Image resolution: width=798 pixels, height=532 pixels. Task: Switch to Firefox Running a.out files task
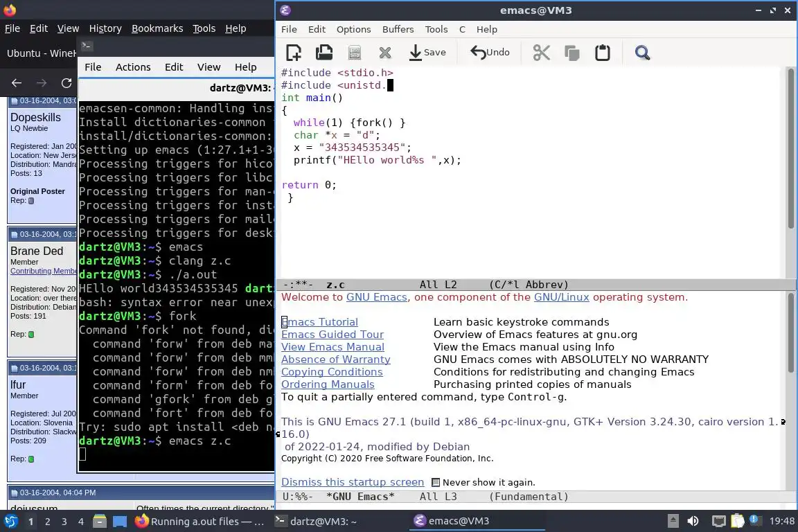[200, 522]
